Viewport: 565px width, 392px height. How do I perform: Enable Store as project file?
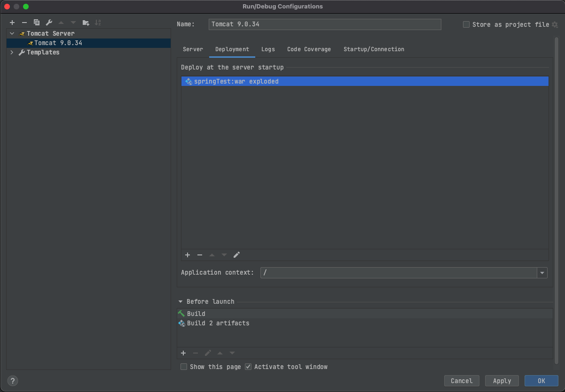(x=466, y=24)
